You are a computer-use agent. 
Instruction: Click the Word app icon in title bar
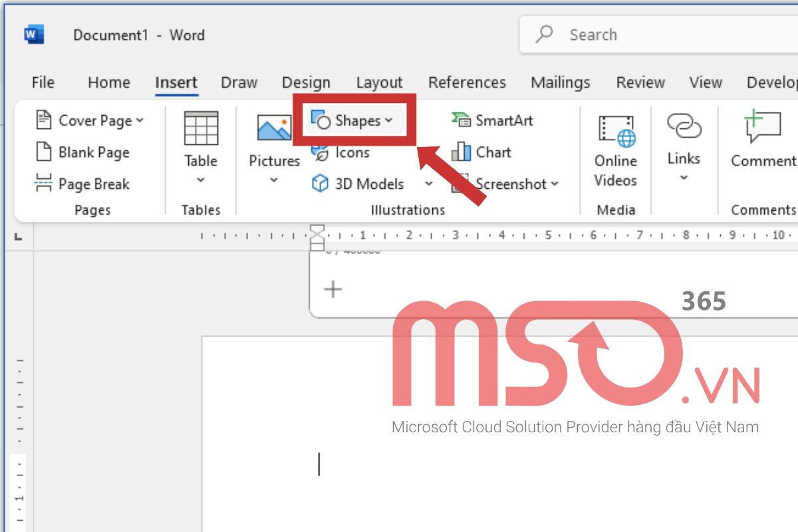click(x=34, y=35)
